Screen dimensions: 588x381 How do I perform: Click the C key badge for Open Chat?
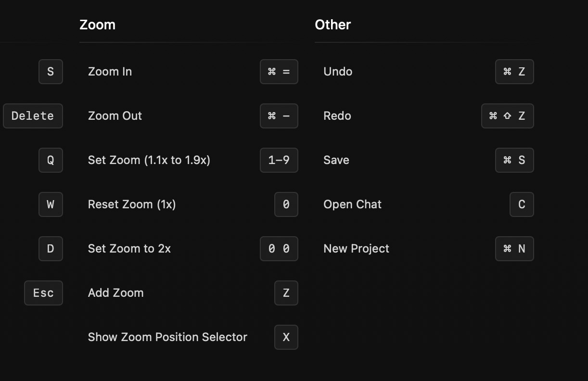point(522,204)
